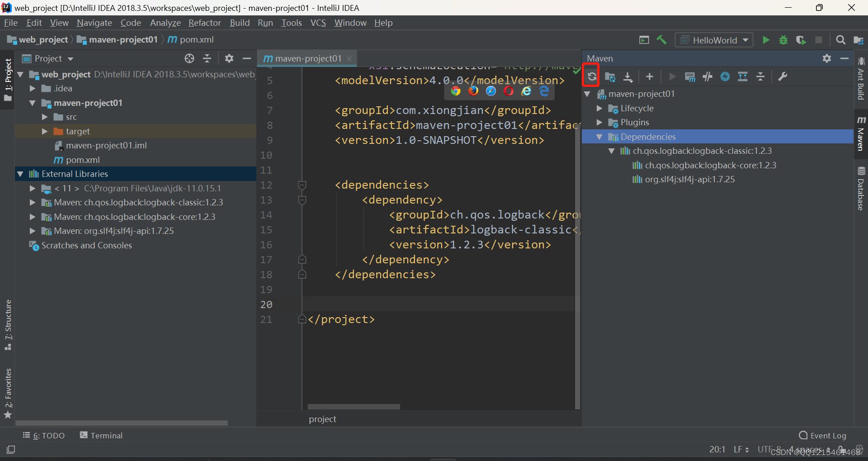Image resolution: width=868 pixels, height=461 pixels.
Task: Click the Stop square button in toolbar
Action: point(819,40)
